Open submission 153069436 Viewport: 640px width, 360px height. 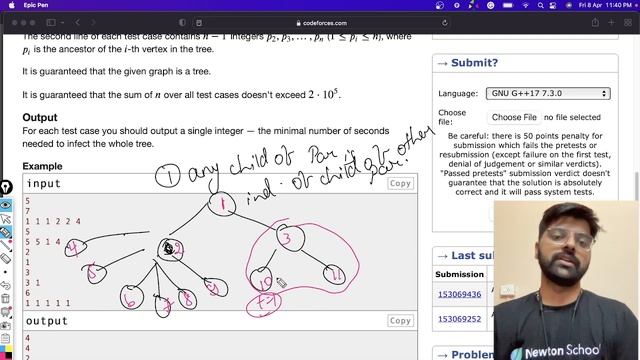459,294
